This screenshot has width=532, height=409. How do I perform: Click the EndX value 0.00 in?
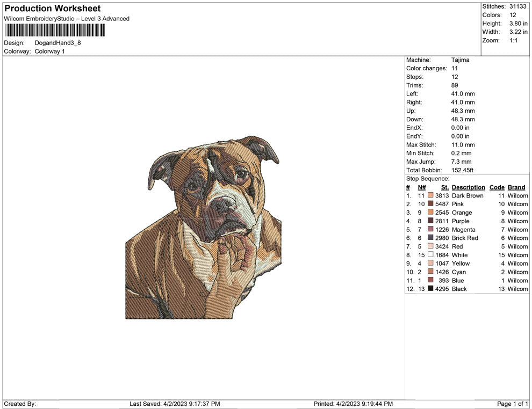pyautogui.click(x=460, y=128)
